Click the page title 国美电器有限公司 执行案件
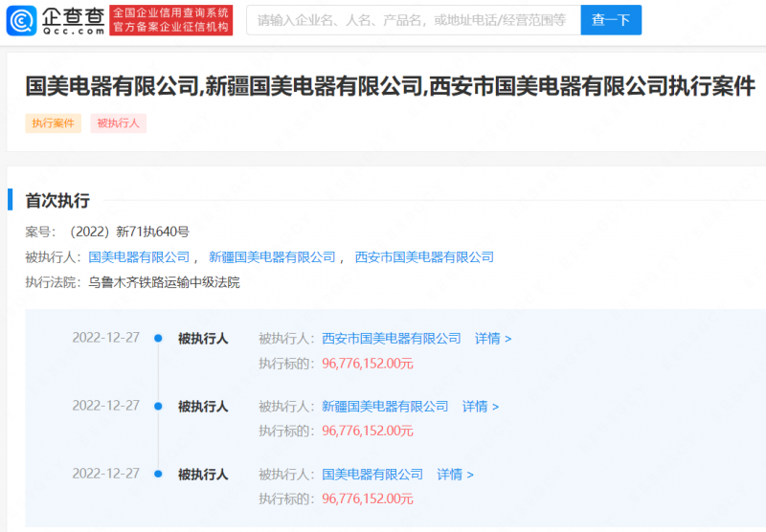766x532 pixels. (391, 86)
